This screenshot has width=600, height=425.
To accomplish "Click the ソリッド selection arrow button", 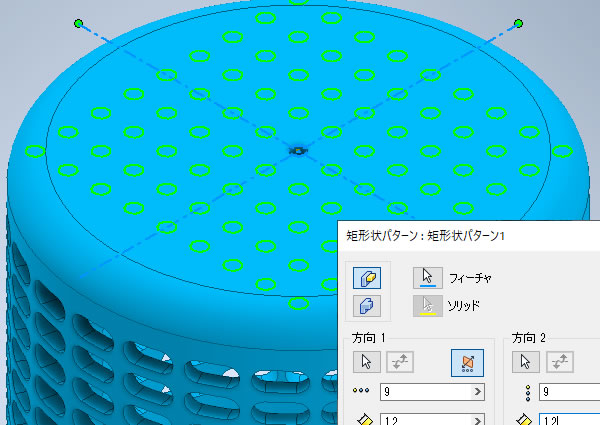I will (427, 306).
